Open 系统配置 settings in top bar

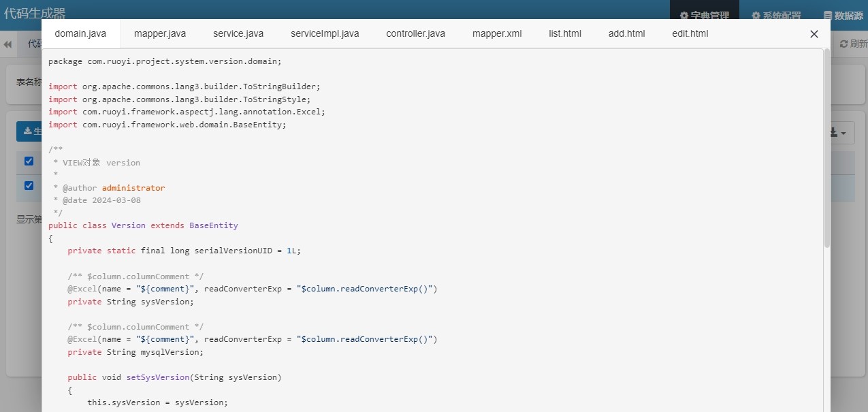coord(775,16)
